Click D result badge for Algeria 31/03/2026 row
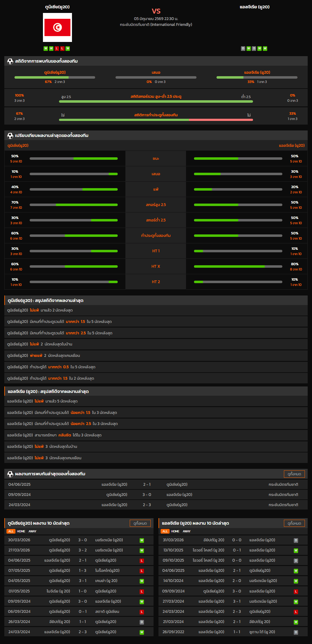The image size is (312, 644). (296, 540)
